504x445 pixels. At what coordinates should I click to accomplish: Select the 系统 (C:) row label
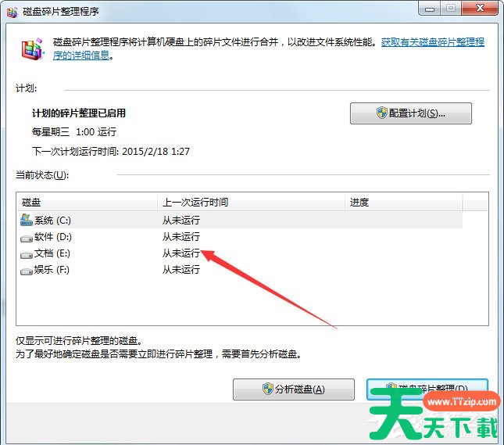click(x=52, y=221)
